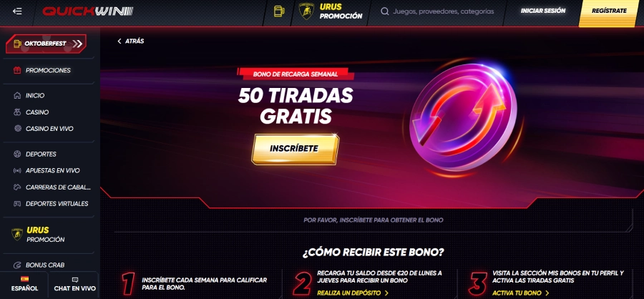This screenshot has height=299, width=644.
Task: Open Deportes Virtuales from sidebar
Action: [49, 203]
